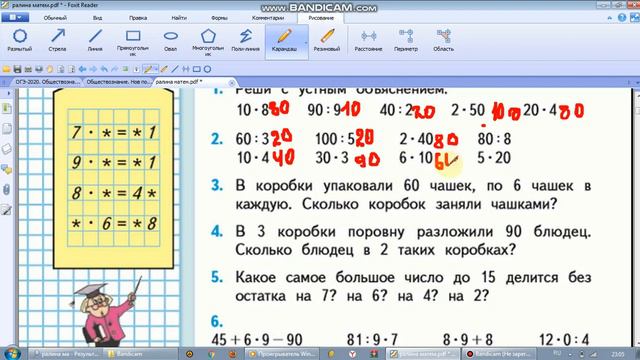Image resolution: width=640 pixels, height=360 pixels.
Task: Open the Windows Start button
Action: (12, 353)
